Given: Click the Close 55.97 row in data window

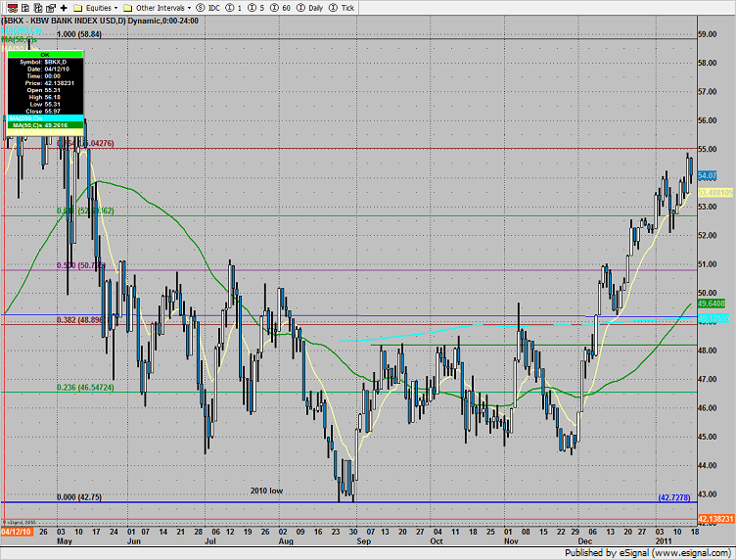Looking at the screenshot, I should coord(46,112).
